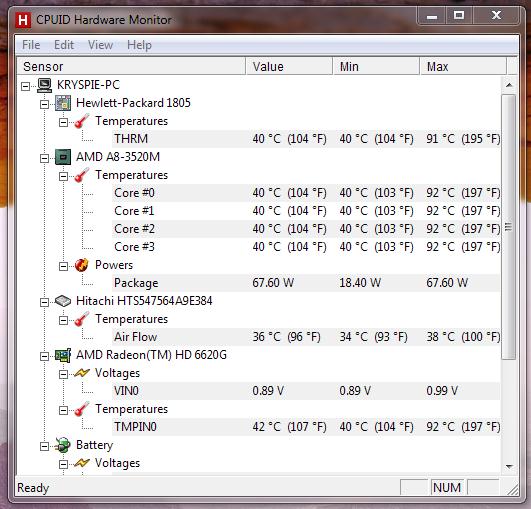Click the window resize grip corner
This screenshot has height=509, width=531.
(x=513, y=490)
